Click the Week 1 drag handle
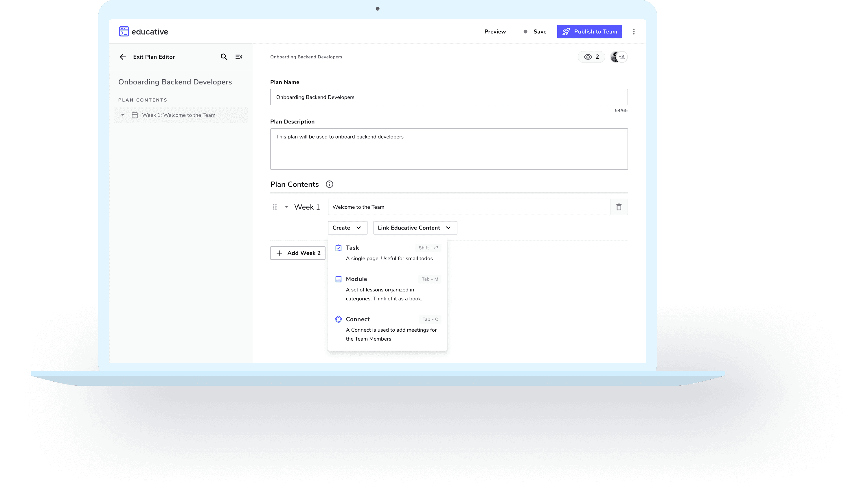The width and height of the screenshot is (868, 486). coord(275,207)
